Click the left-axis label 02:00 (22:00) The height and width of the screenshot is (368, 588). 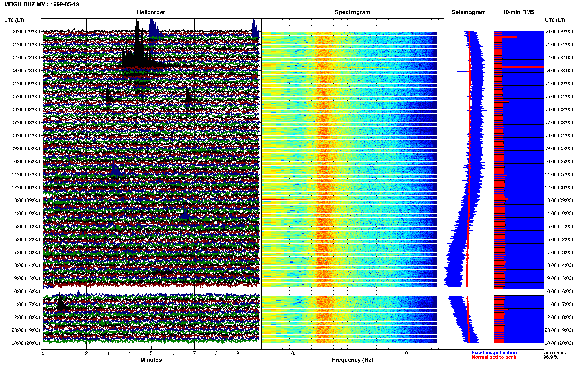tap(26, 57)
